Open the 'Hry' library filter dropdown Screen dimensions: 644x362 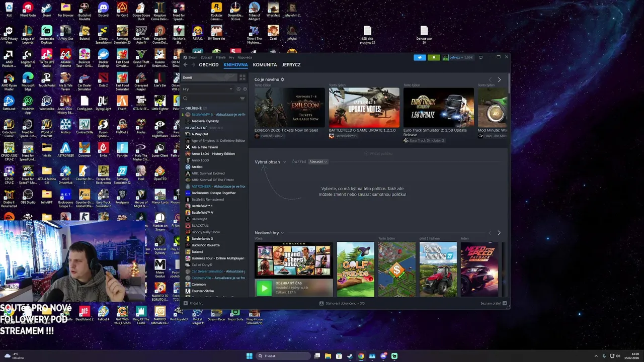tap(208, 89)
